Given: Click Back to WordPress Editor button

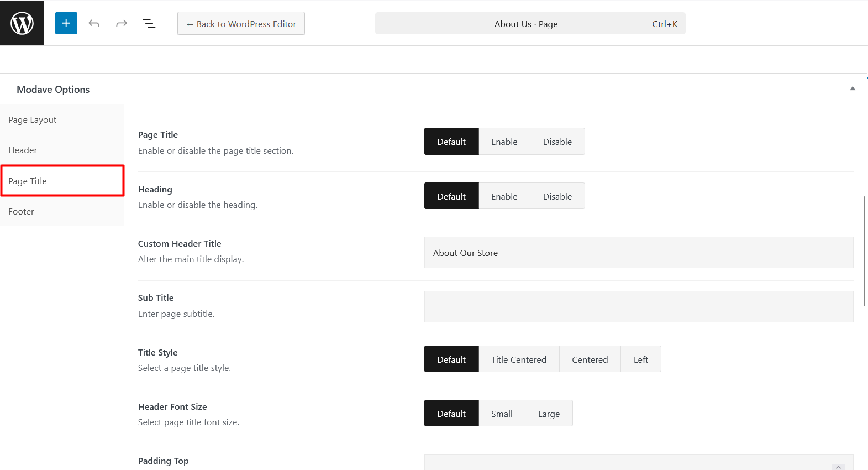Looking at the screenshot, I should point(241,24).
